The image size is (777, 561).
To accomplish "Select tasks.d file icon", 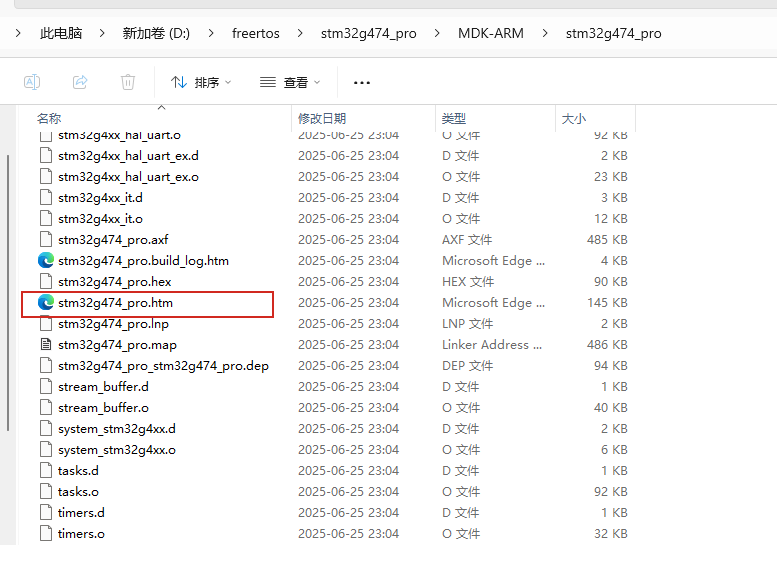I will [x=46, y=470].
